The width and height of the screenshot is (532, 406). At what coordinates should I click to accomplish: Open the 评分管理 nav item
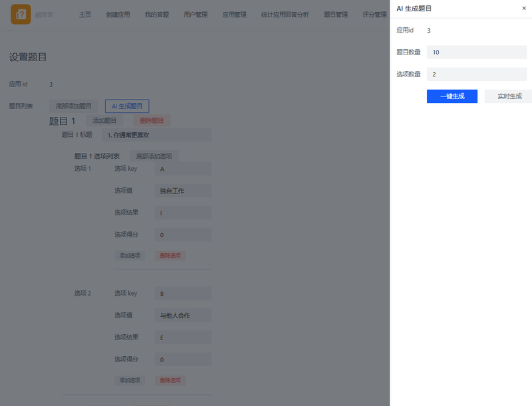pyautogui.click(x=374, y=15)
